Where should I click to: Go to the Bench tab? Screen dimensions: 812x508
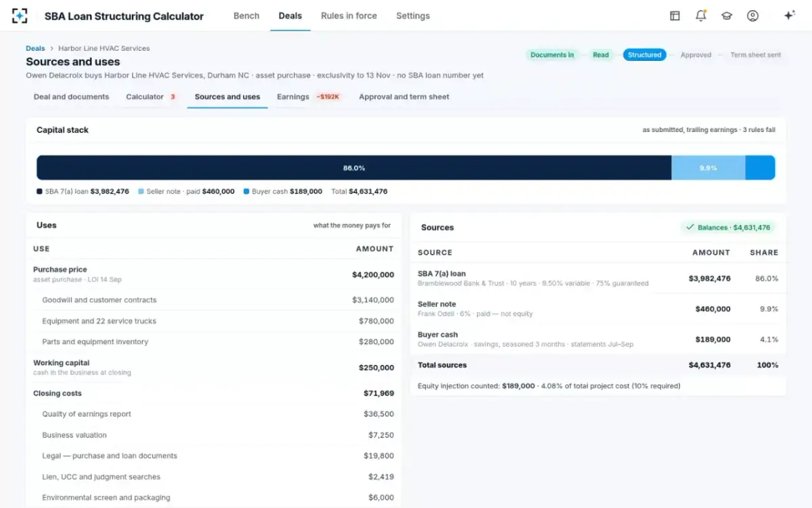(x=246, y=16)
